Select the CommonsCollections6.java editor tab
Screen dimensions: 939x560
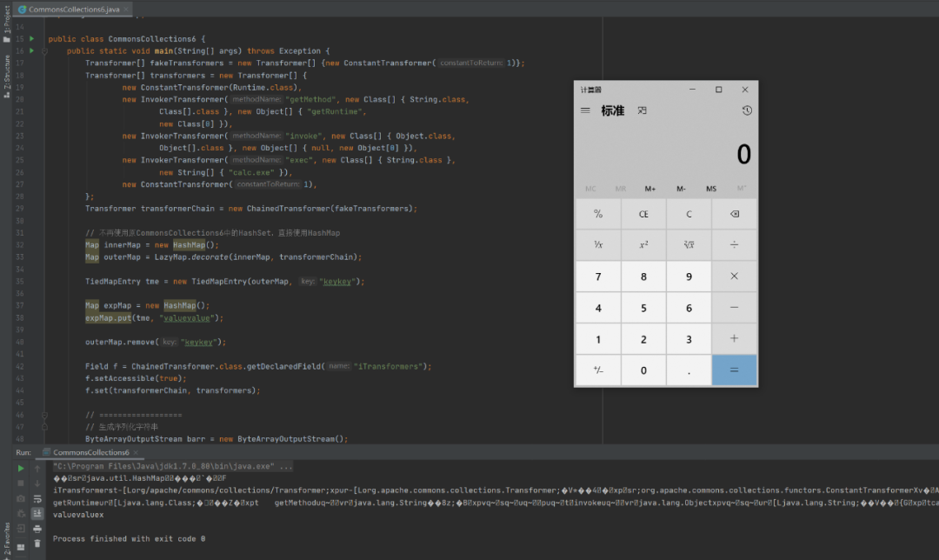[73, 9]
